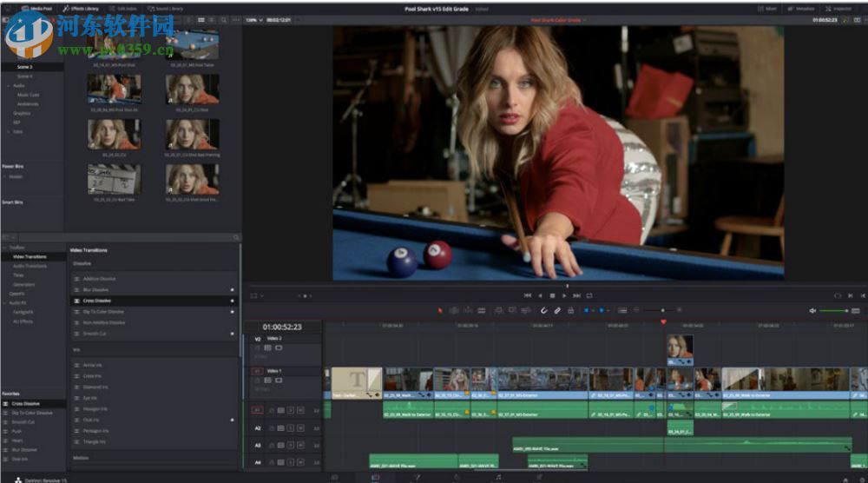Select the Scene 3 bin
868x483 pixels.
33,67
